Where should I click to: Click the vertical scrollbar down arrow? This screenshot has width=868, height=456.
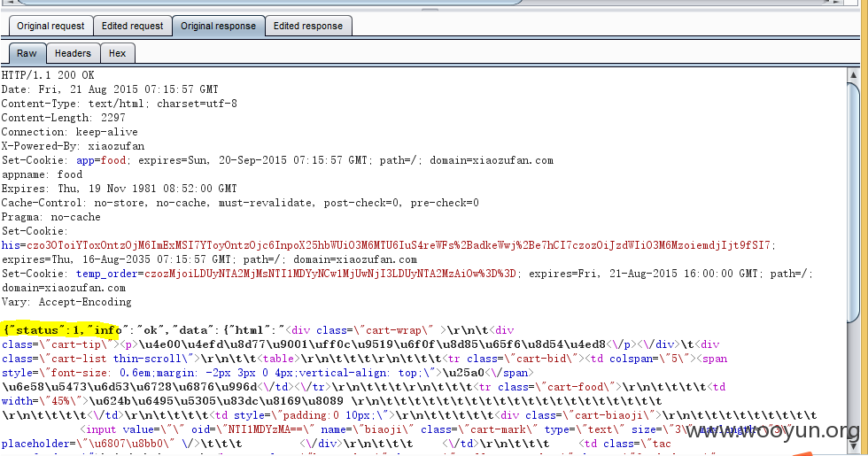pos(852,445)
